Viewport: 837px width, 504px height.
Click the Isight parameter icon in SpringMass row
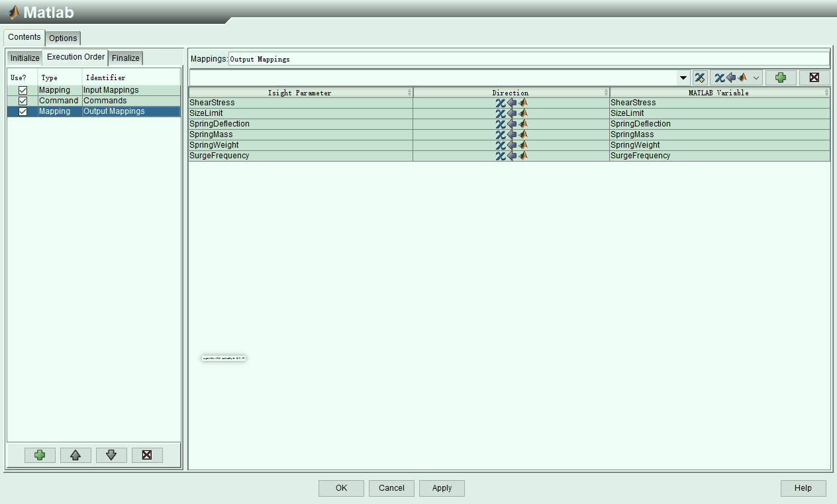click(501, 134)
